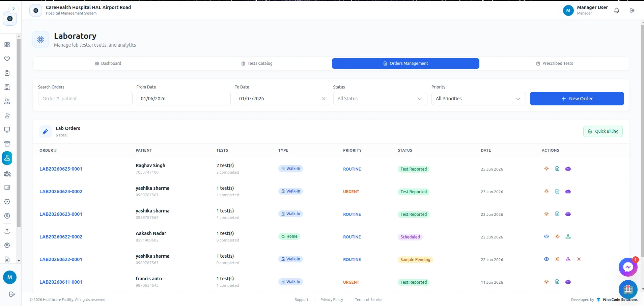Open the notifications bell
Screen dimensions: 644x306
click(617, 10)
